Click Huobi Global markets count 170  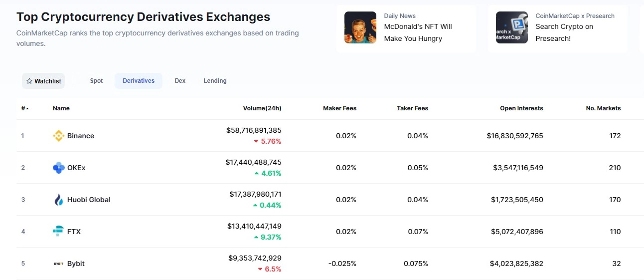pos(615,200)
